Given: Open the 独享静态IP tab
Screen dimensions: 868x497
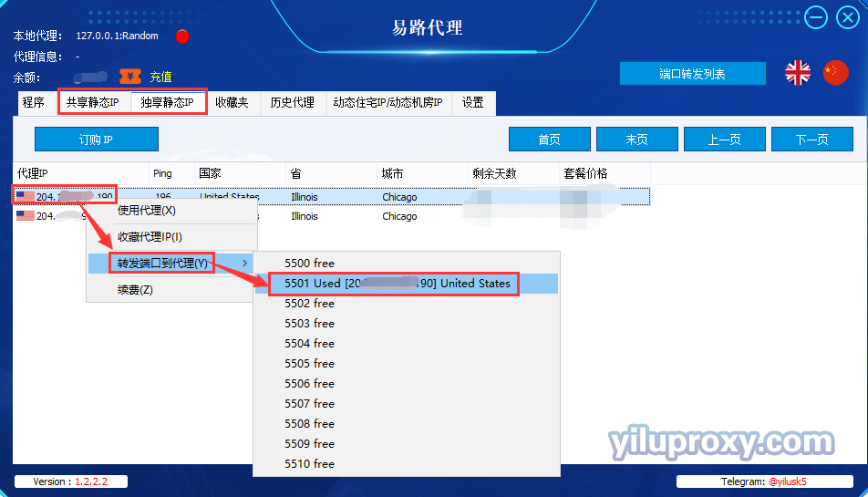Looking at the screenshot, I should click(x=167, y=102).
